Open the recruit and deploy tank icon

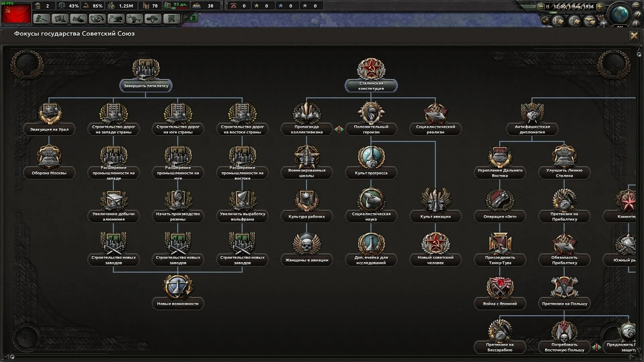point(153,18)
